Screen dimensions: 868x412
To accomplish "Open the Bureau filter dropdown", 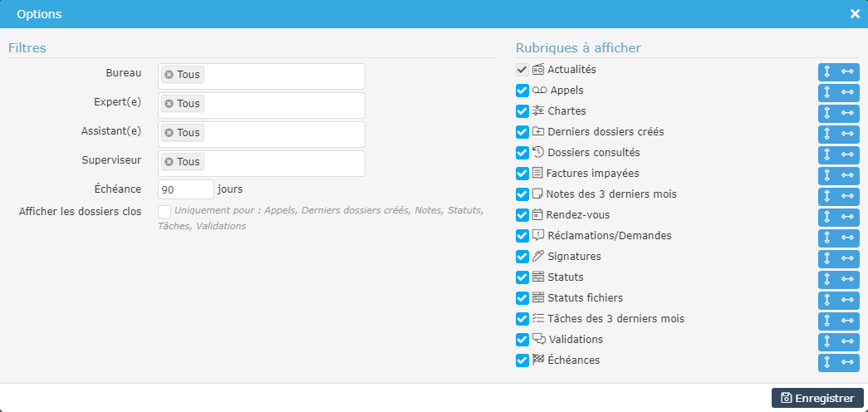I will (x=282, y=76).
